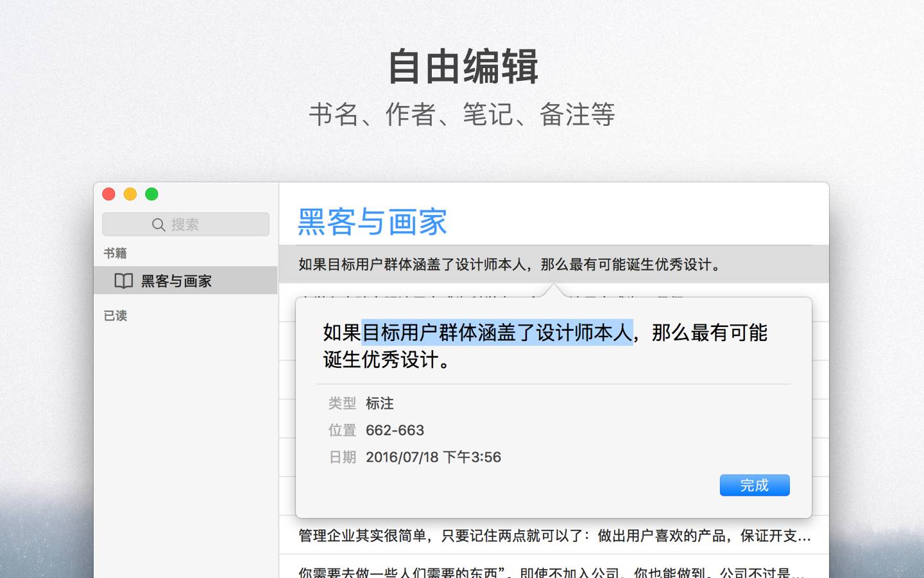Image resolution: width=924 pixels, height=578 pixels.
Task: Click the 书籍 section header
Action: 116,253
